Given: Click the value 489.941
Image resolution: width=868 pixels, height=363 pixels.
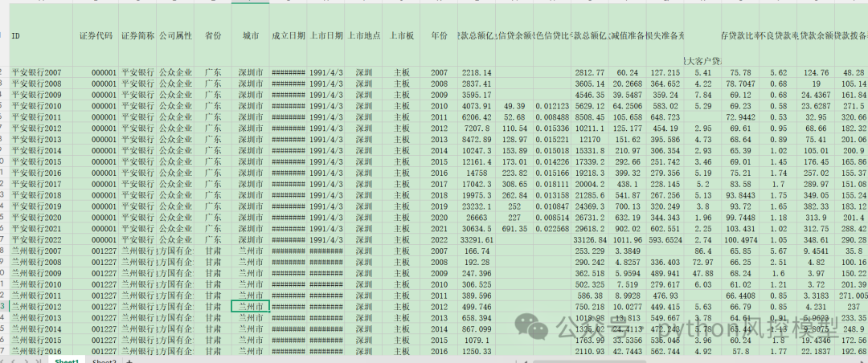Looking at the screenshot, I should pyautogui.click(x=665, y=273).
